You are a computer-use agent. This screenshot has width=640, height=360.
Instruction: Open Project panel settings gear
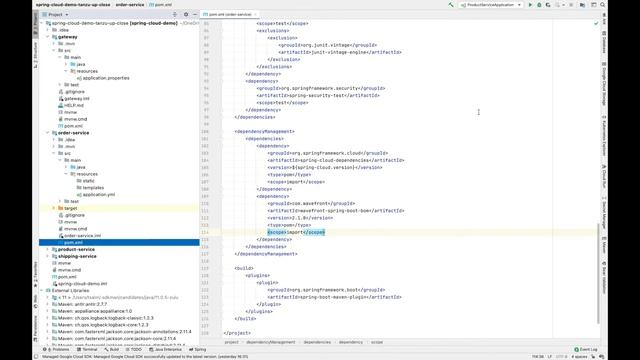tap(186, 14)
